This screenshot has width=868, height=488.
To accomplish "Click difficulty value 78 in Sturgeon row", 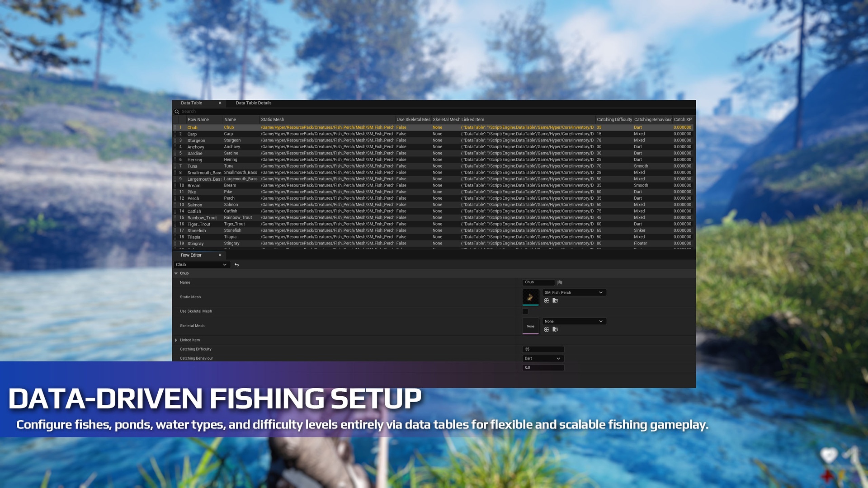I will pyautogui.click(x=599, y=141).
